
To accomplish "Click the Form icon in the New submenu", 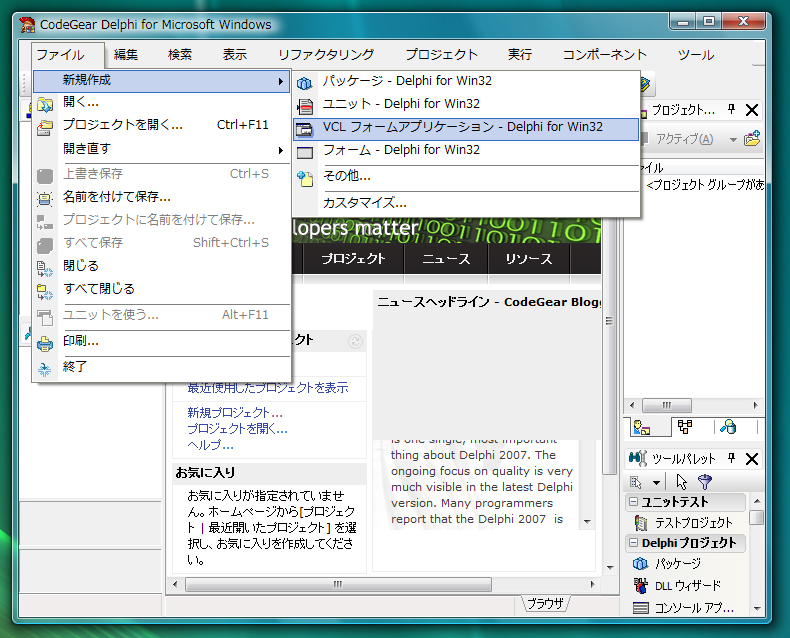I will point(304,153).
